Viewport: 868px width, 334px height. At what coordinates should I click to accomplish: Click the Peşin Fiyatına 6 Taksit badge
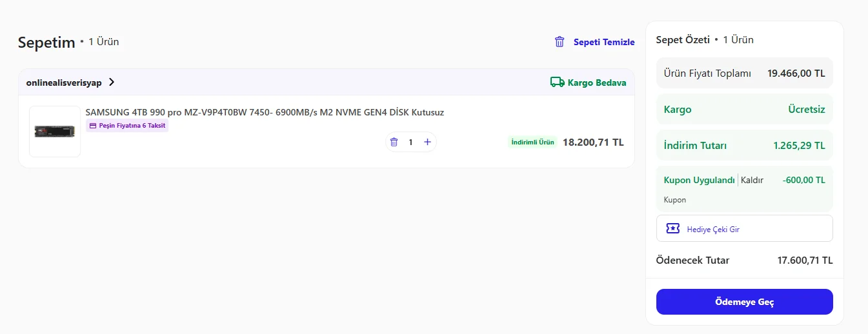(127, 126)
